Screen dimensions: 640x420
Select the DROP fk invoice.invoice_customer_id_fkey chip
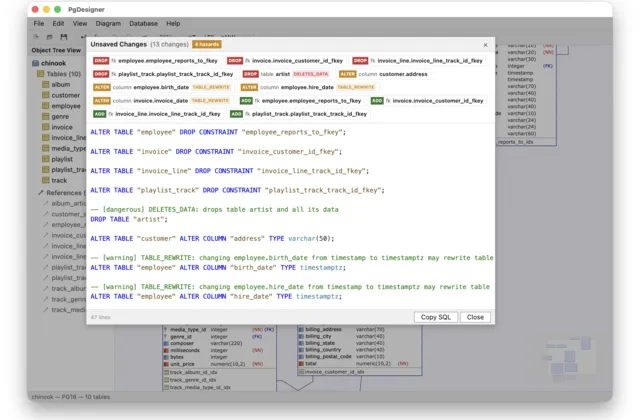285,61
